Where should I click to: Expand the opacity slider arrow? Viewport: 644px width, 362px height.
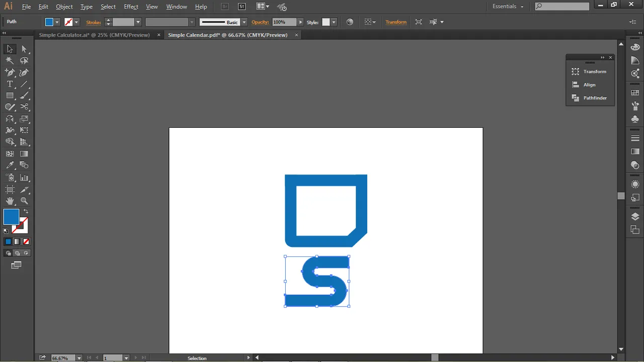click(301, 22)
